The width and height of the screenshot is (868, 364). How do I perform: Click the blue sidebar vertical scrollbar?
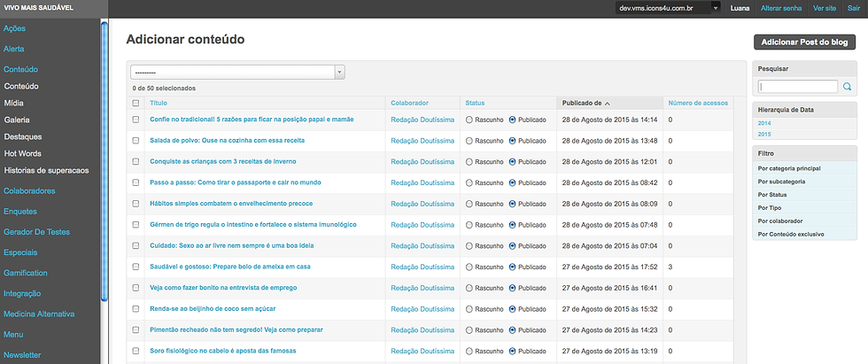(x=105, y=160)
